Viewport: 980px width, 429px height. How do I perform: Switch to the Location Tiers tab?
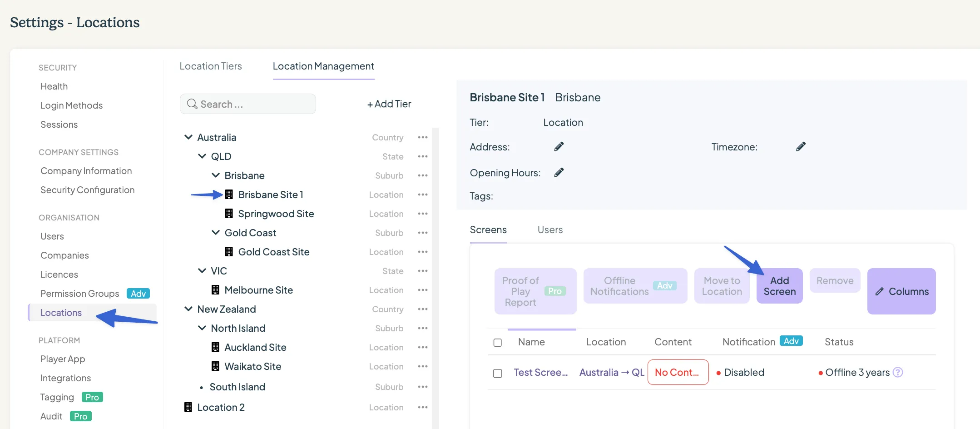coord(211,66)
